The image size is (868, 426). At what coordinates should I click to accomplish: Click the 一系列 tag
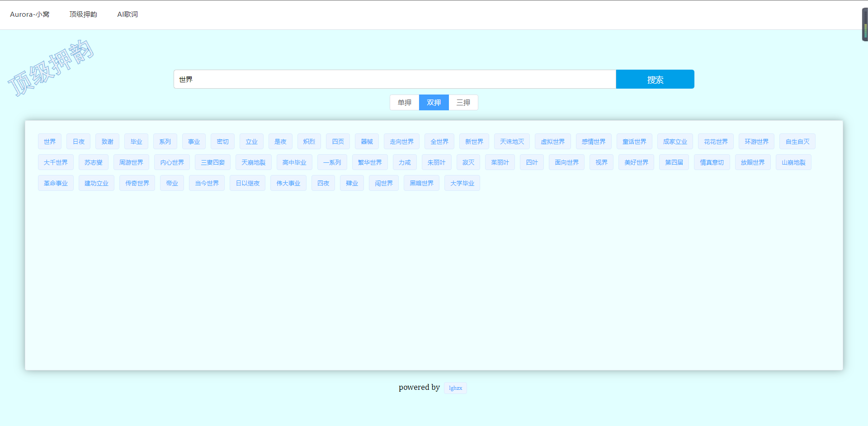click(332, 162)
